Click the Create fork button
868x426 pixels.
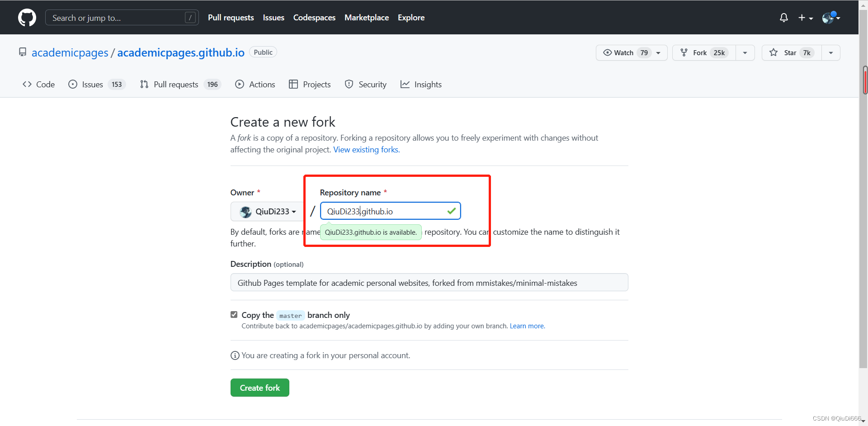[x=260, y=388]
